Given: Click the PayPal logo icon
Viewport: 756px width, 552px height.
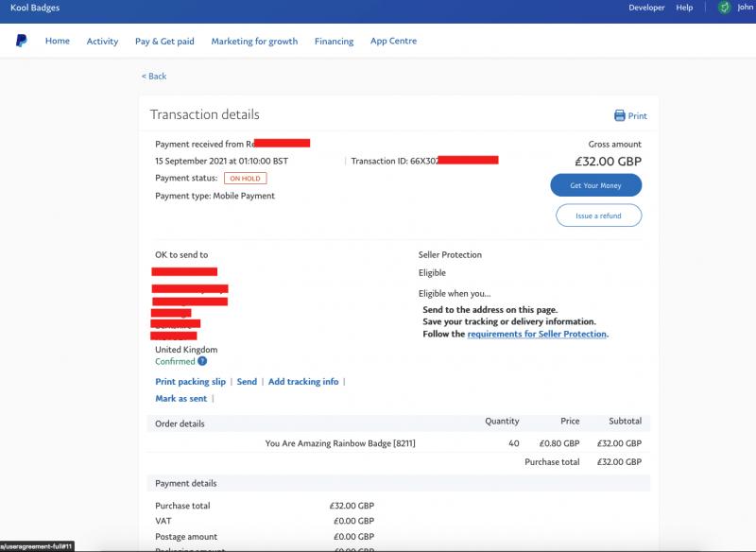Looking at the screenshot, I should 21,41.
